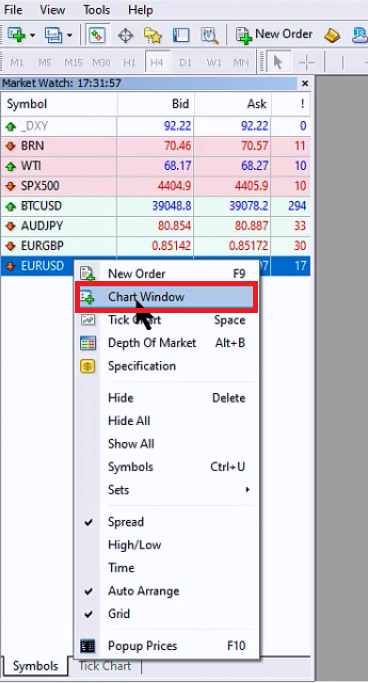Viewport: 368px width, 683px height.
Task: Click SPX500 ask value 4405.9
Action: [x=251, y=186]
